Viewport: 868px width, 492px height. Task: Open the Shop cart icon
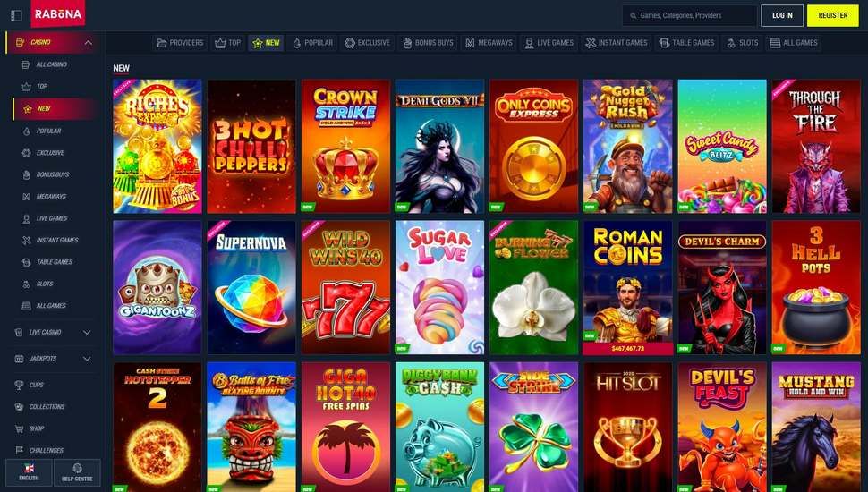point(20,428)
